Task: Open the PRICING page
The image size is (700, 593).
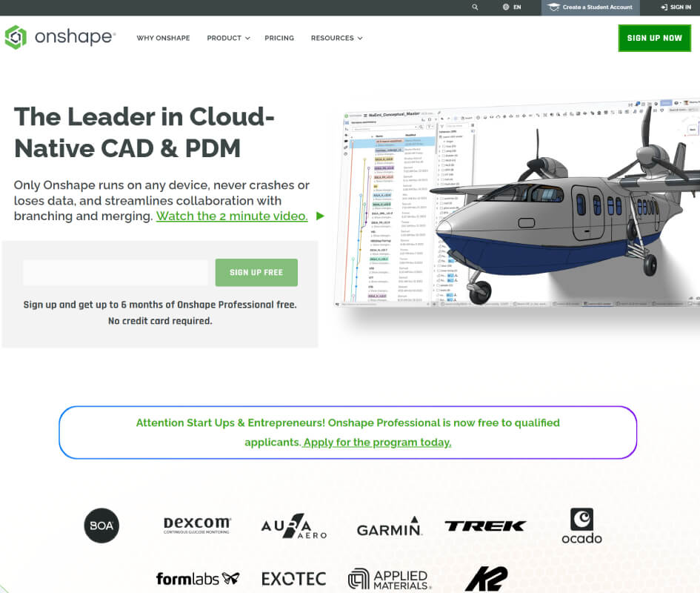Action: 279,38
